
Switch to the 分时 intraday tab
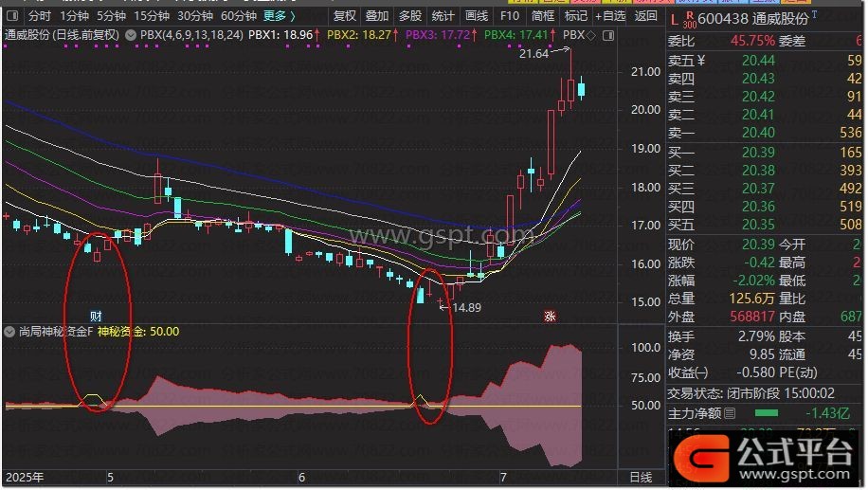coord(39,16)
